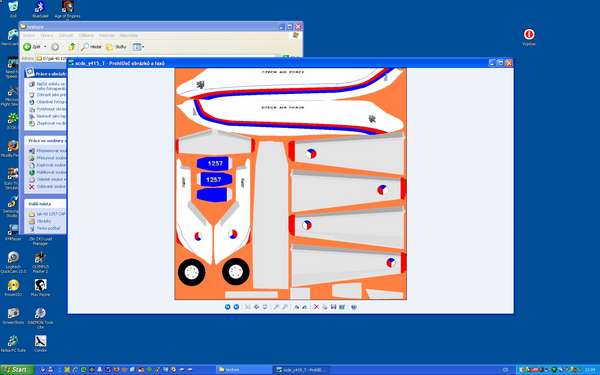Screen dimensions: 600x375
Task: Click the OLYMPUS Master 2 desktop icon
Action: click(x=40, y=262)
